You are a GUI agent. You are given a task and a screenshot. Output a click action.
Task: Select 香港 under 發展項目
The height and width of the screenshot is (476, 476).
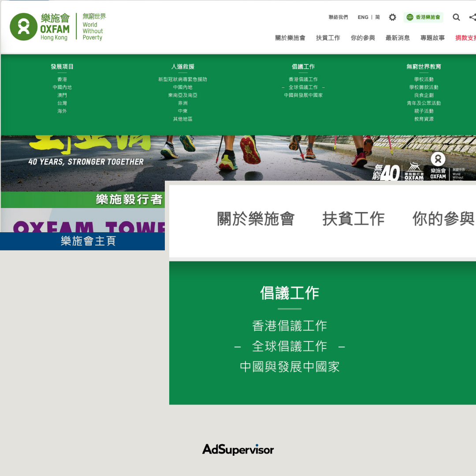62,79
